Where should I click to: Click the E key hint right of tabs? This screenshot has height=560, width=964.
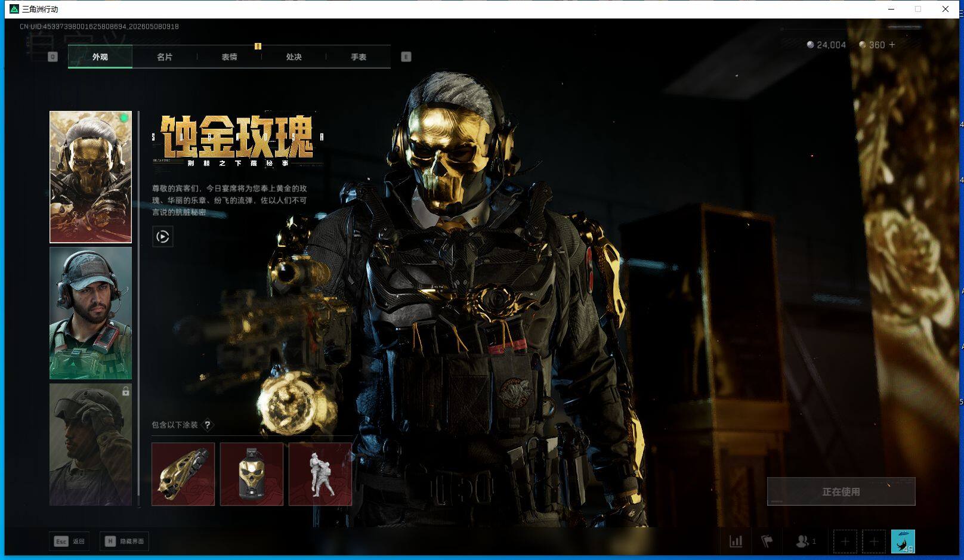tap(406, 57)
